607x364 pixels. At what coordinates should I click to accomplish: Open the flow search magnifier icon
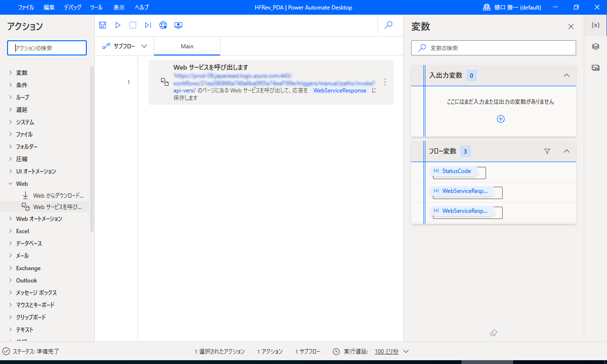click(388, 25)
